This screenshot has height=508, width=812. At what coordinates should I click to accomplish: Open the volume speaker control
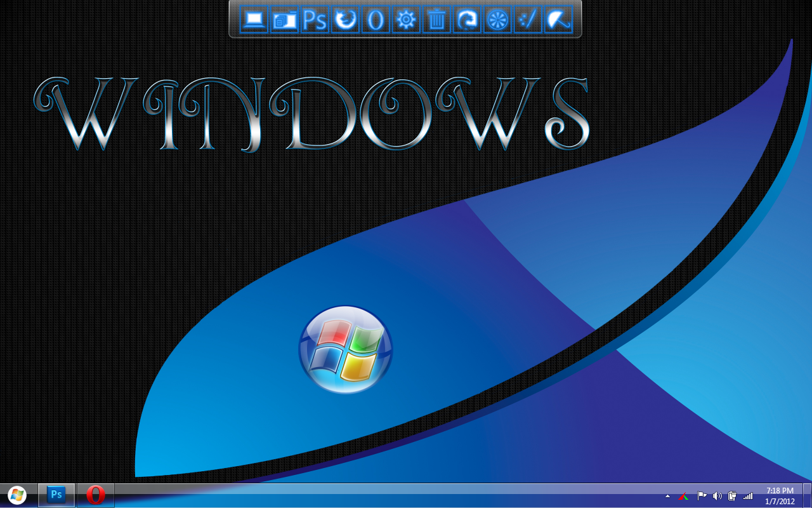pos(717,496)
